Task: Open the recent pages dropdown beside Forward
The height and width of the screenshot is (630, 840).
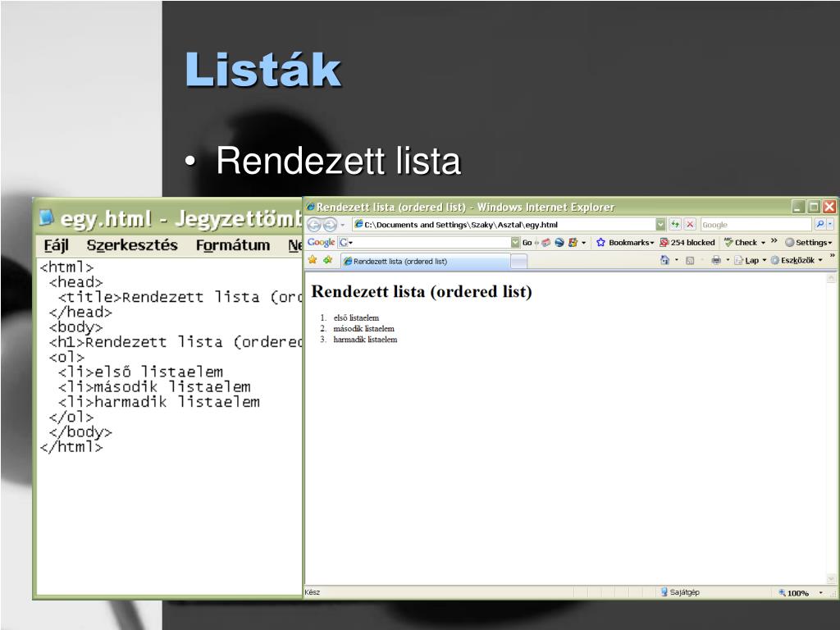Action: (343, 225)
